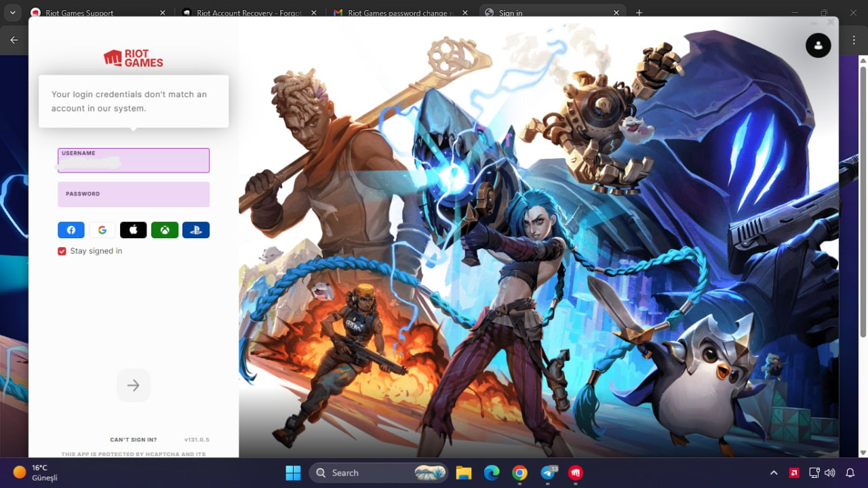This screenshot has width=868, height=488.
Task: Sign in with the PlayStation icon
Action: click(x=196, y=230)
